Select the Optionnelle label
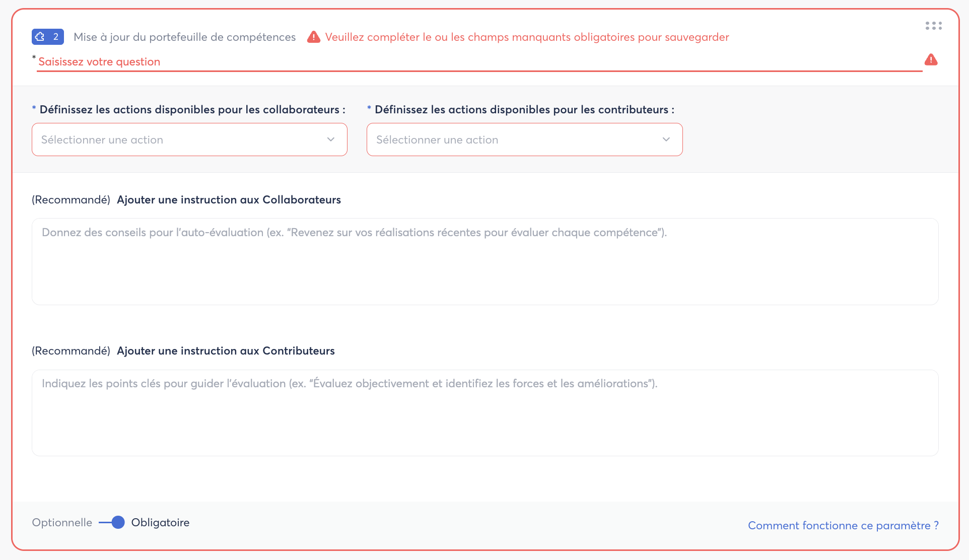Viewport: 969px width, 560px height. click(x=62, y=523)
